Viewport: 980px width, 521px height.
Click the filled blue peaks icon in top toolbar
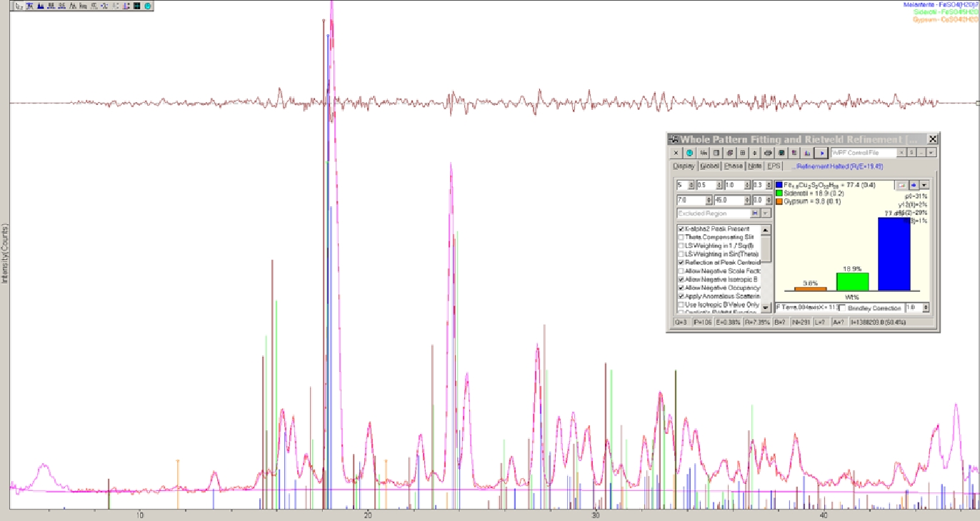point(41,6)
